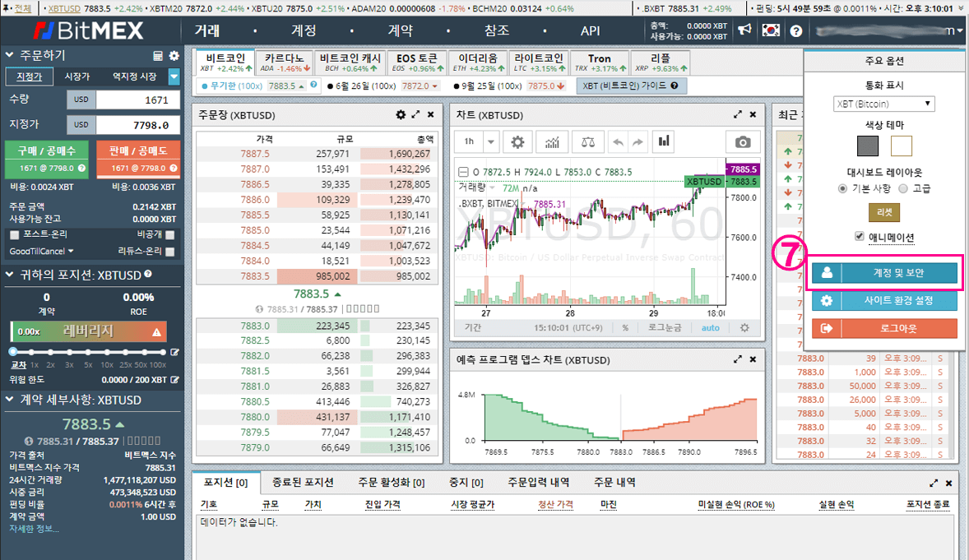Change language via Korean flag icon
The height and width of the screenshot is (560, 969).
(771, 30)
